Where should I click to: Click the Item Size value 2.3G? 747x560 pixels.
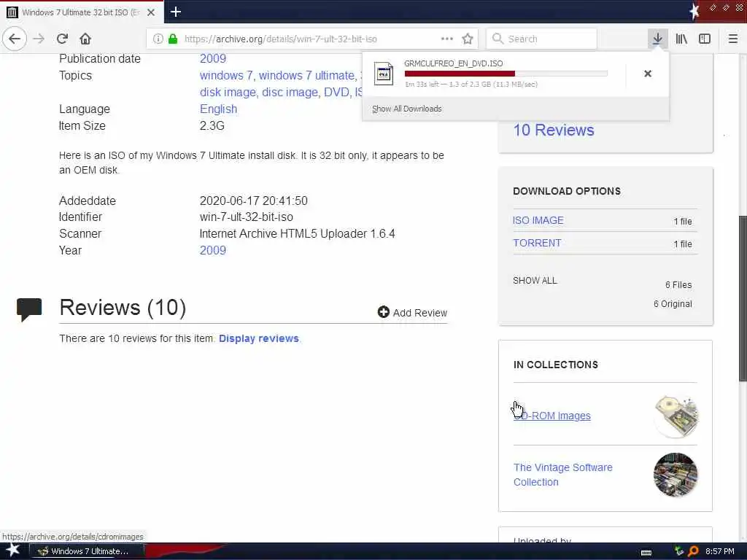(x=212, y=125)
